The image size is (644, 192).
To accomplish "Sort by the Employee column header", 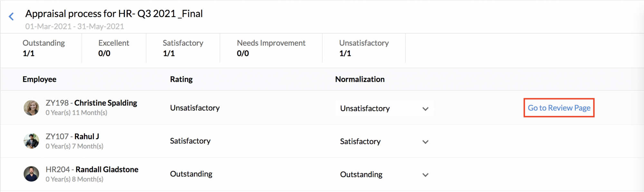I will (x=39, y=79).
